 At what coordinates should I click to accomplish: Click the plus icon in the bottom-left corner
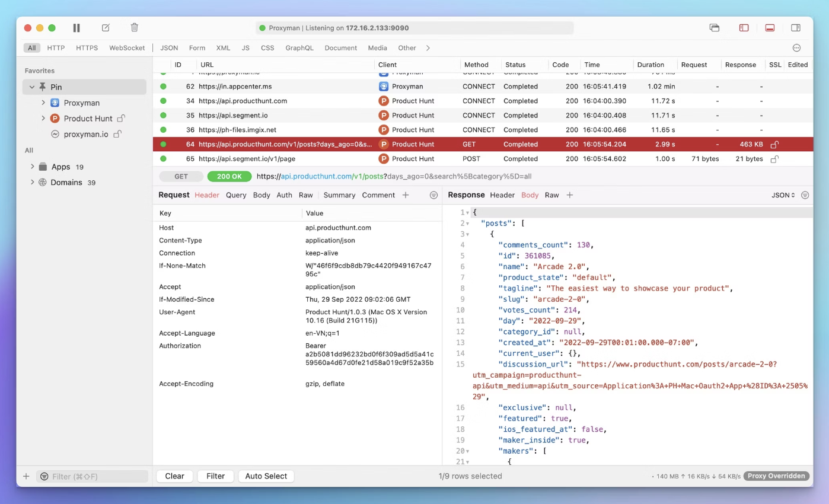point(25,476)
